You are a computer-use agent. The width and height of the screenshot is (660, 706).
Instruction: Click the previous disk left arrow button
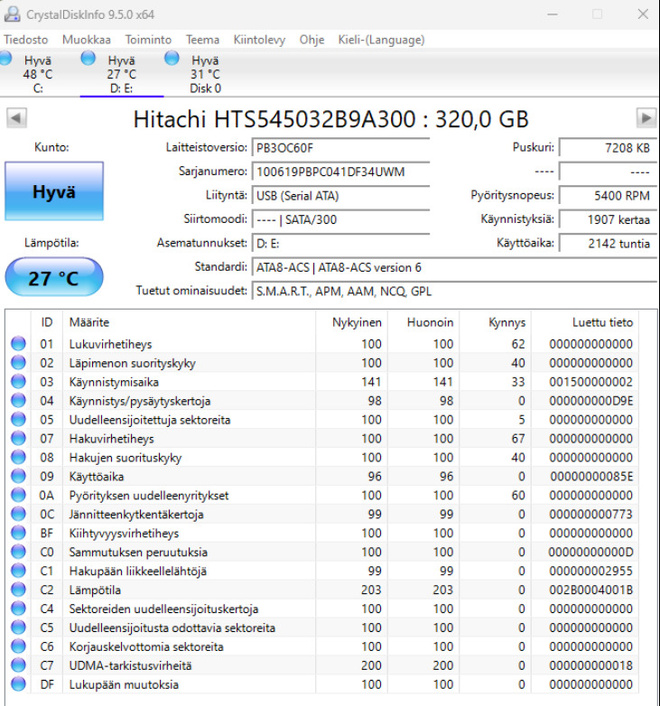(16, 118)
